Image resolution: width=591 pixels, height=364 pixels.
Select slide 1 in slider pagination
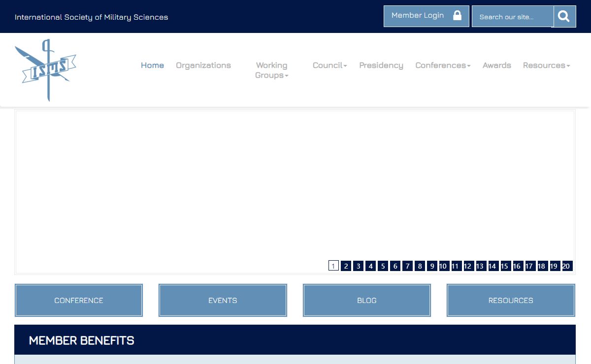tap(333, 266)
